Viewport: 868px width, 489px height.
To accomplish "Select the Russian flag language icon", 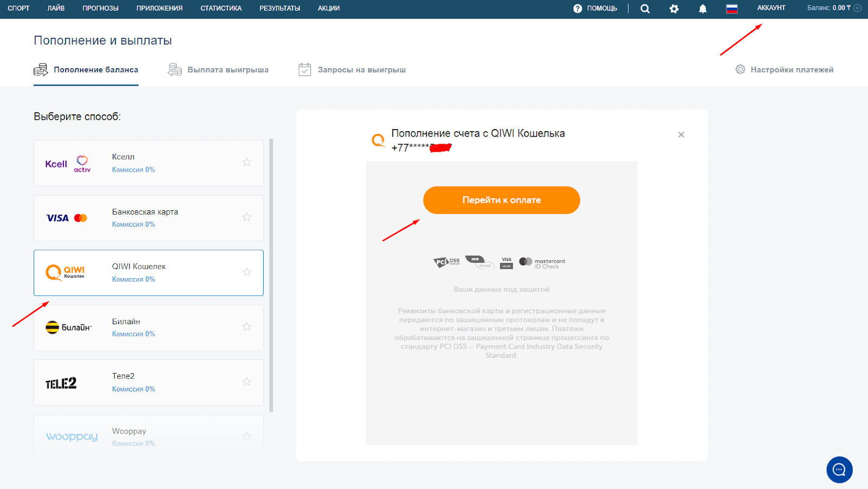I will click(732, 9).
